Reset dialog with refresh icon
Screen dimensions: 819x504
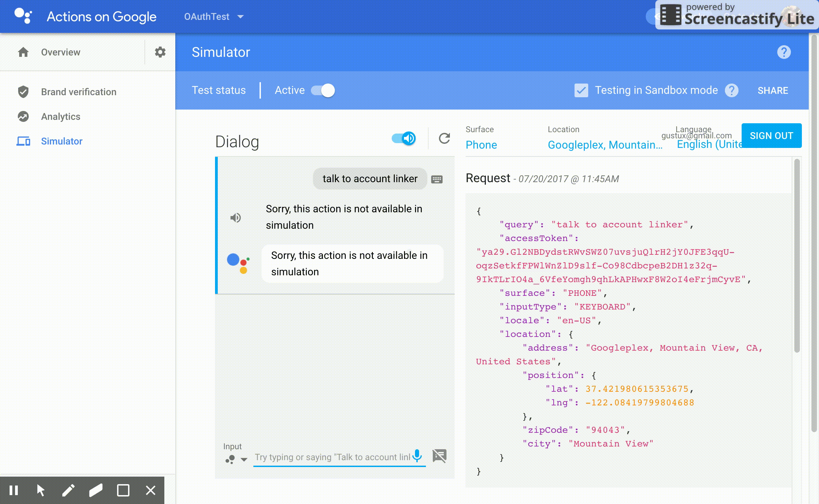point(444,138)
